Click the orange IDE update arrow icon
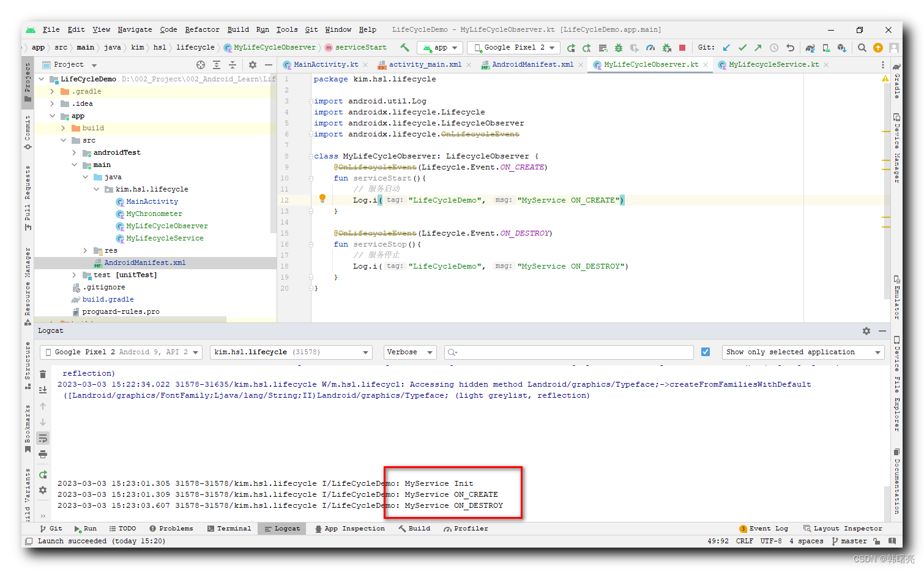Screen dimensions: 924x569 878,48
